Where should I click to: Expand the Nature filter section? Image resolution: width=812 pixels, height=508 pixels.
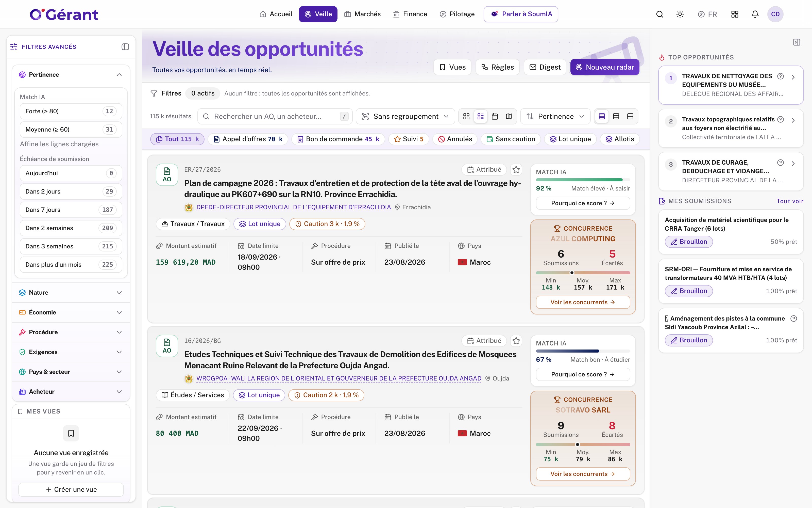(71, 293)
